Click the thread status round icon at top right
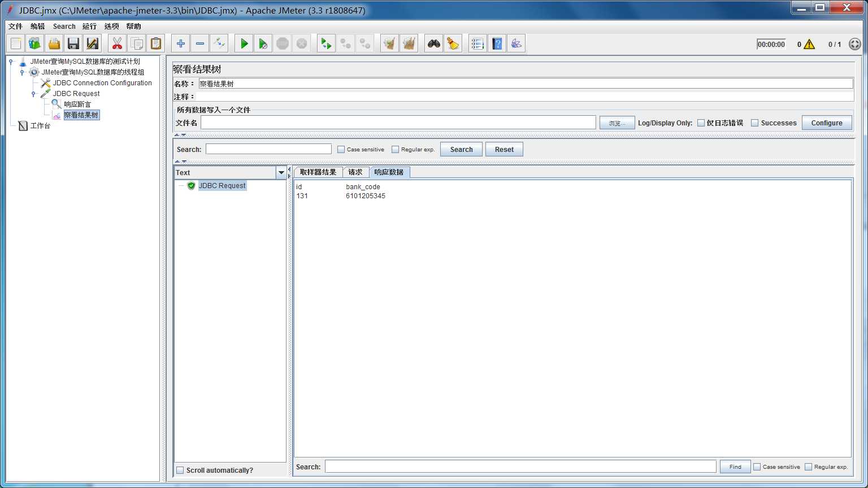The image size is (868, 488). point(855,44)
